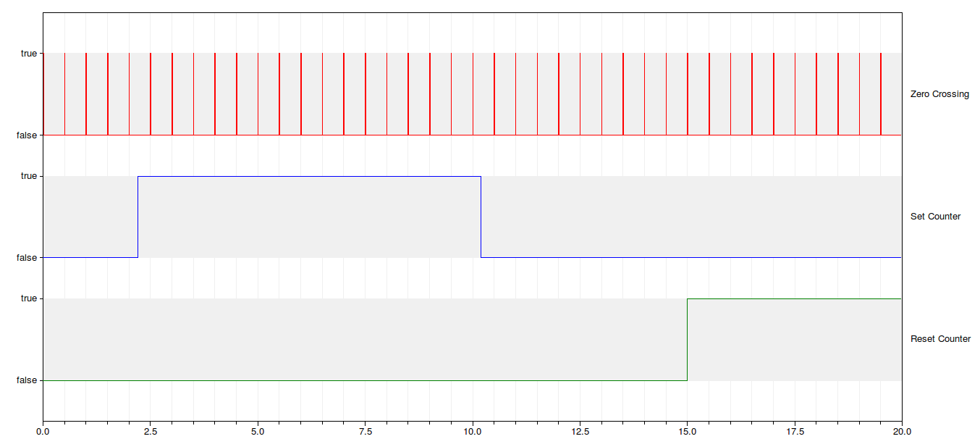Click the "true" label of Zero Crossing plot

tap(29, 54)
